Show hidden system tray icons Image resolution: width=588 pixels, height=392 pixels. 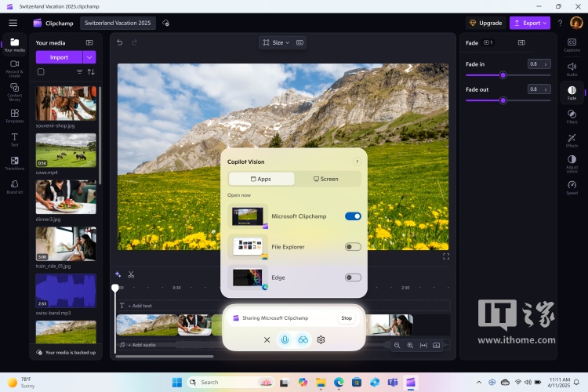[x=479, y=383]
